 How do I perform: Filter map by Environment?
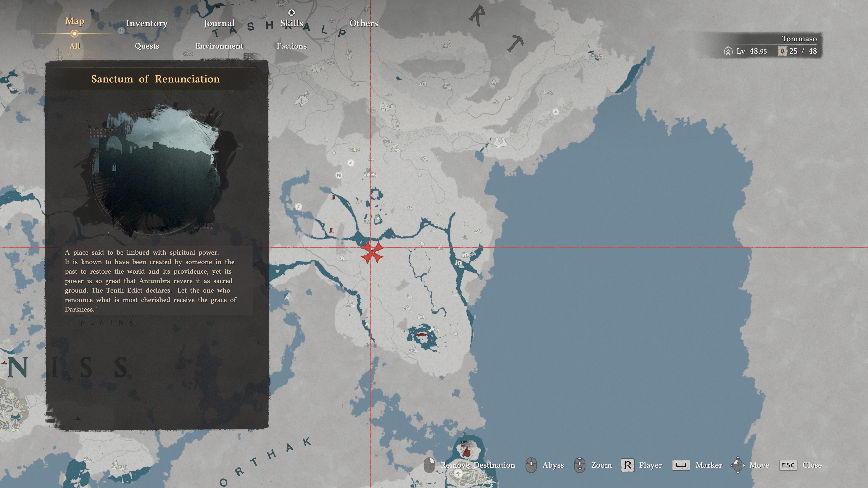pos(219,46)
